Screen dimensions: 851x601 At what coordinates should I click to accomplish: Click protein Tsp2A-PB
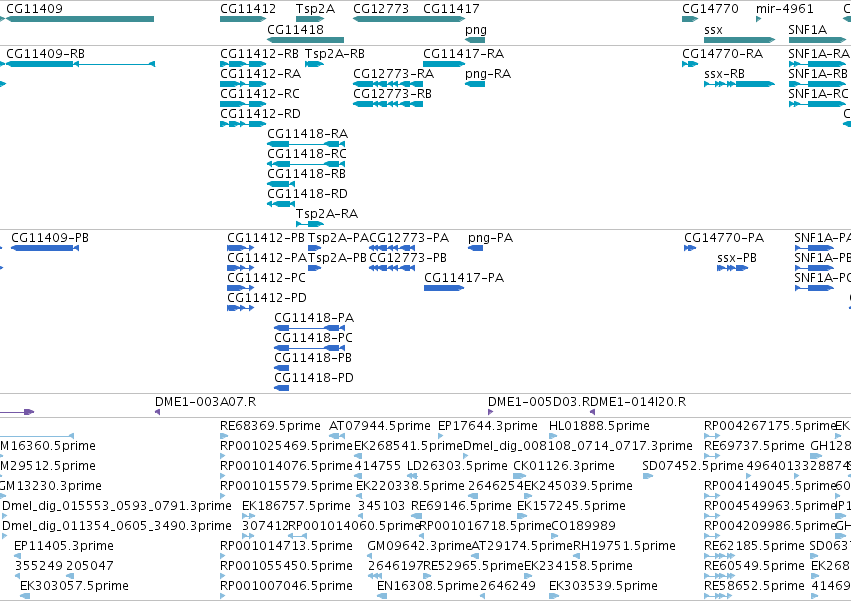pos(337,258)
